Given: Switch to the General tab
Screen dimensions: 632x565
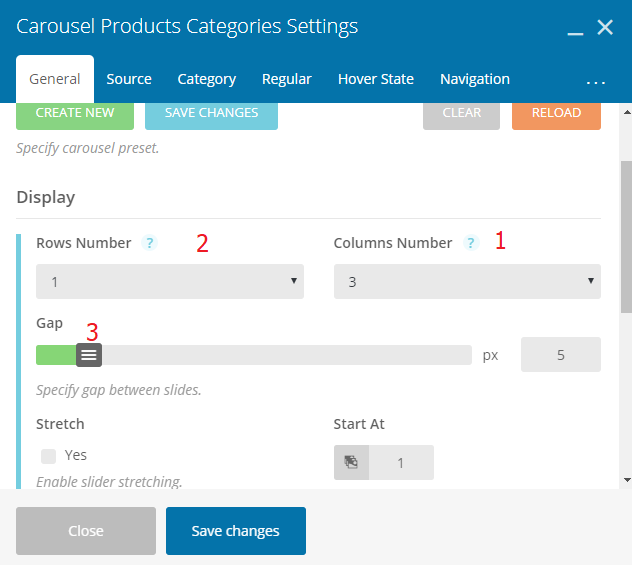Looking at the screenshot, I should coord(55,79).
